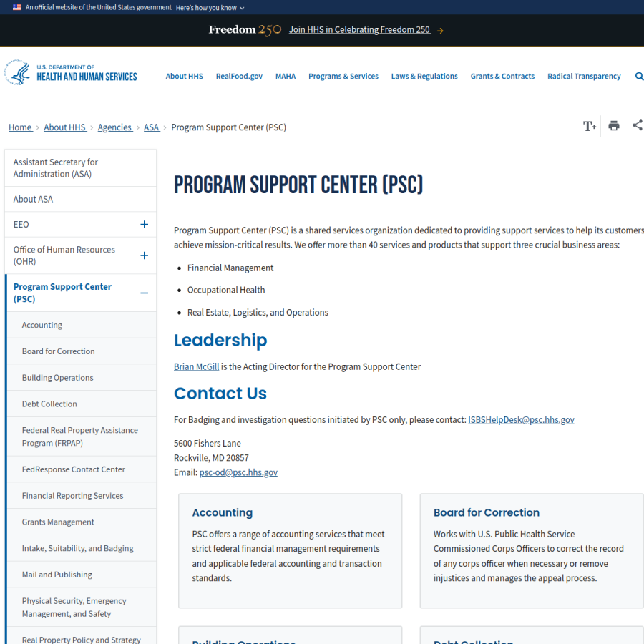Select Office of Human Resources (OHR) label

tap(64, 255)
